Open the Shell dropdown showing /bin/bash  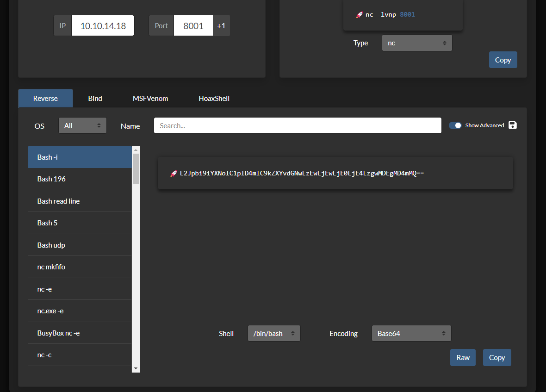[x=274, y=334]
